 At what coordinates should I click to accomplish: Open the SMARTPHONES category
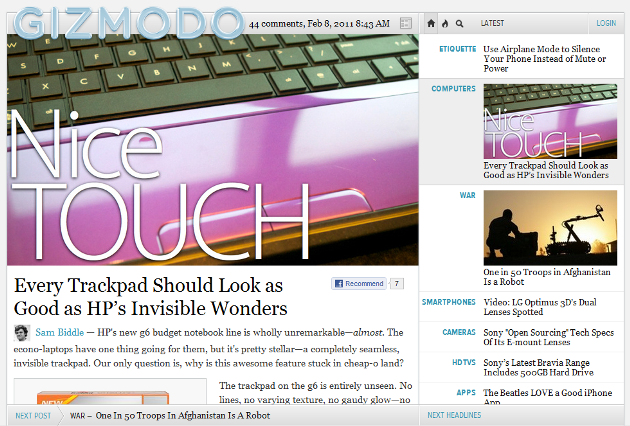[448, 302]
